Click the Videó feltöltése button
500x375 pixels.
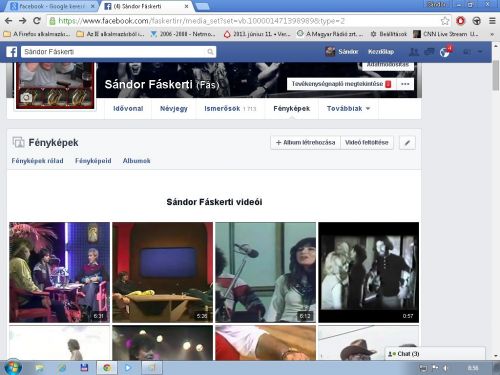[367, 143]
